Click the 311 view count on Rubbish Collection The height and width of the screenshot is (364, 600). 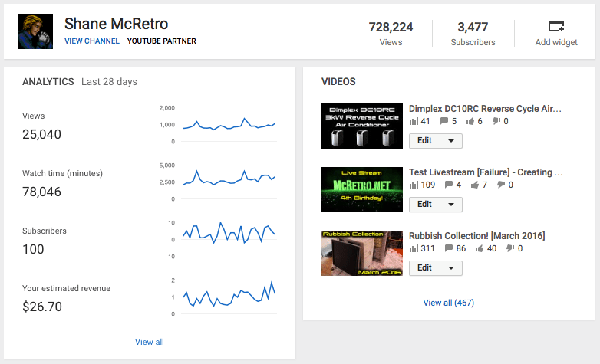[428, 248]
